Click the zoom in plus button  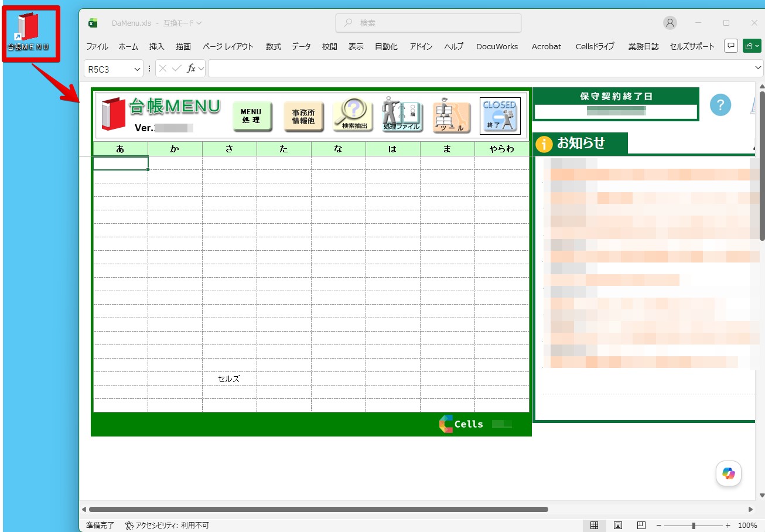[x=728, y=526]
